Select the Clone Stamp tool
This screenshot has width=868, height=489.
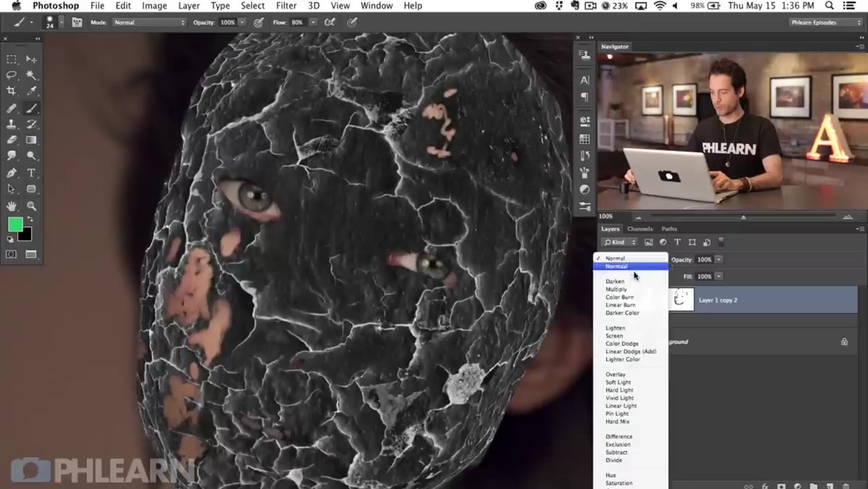[12, 124]
